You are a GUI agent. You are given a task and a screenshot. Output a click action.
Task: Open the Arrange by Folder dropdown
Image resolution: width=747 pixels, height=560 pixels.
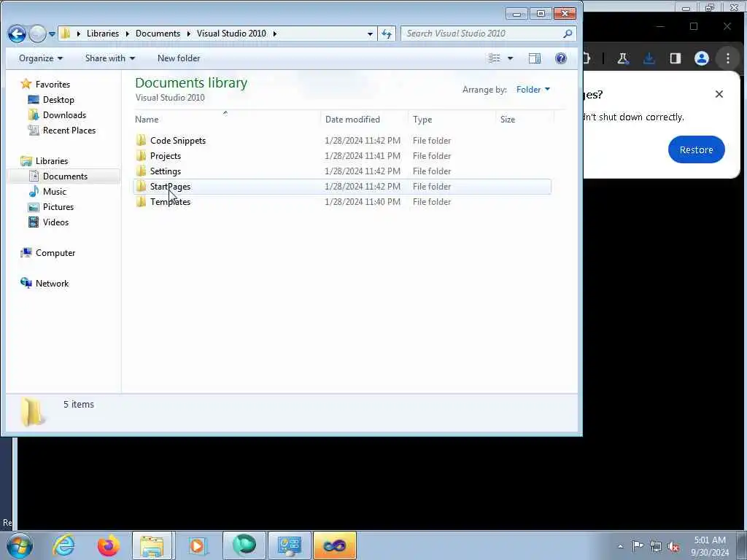tap(533, 90)
